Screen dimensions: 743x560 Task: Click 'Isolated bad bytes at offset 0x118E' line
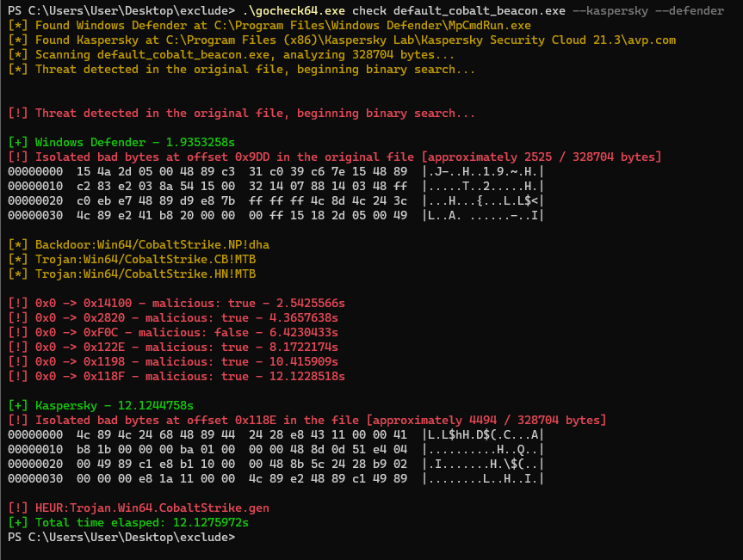point(307,421)
